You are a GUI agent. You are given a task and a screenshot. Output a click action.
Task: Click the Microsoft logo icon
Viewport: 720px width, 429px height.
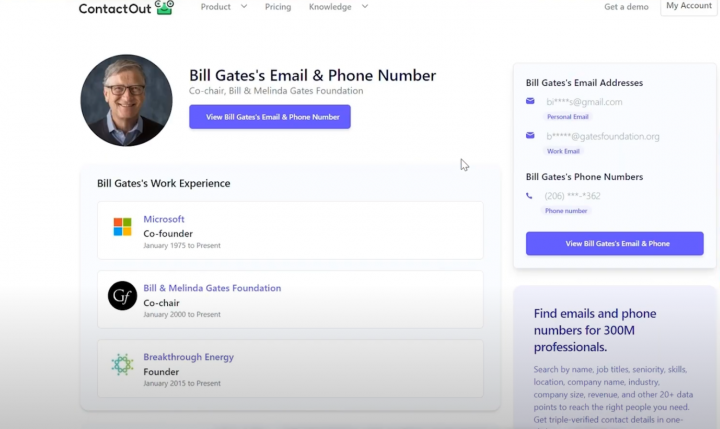tap(122, 227)
